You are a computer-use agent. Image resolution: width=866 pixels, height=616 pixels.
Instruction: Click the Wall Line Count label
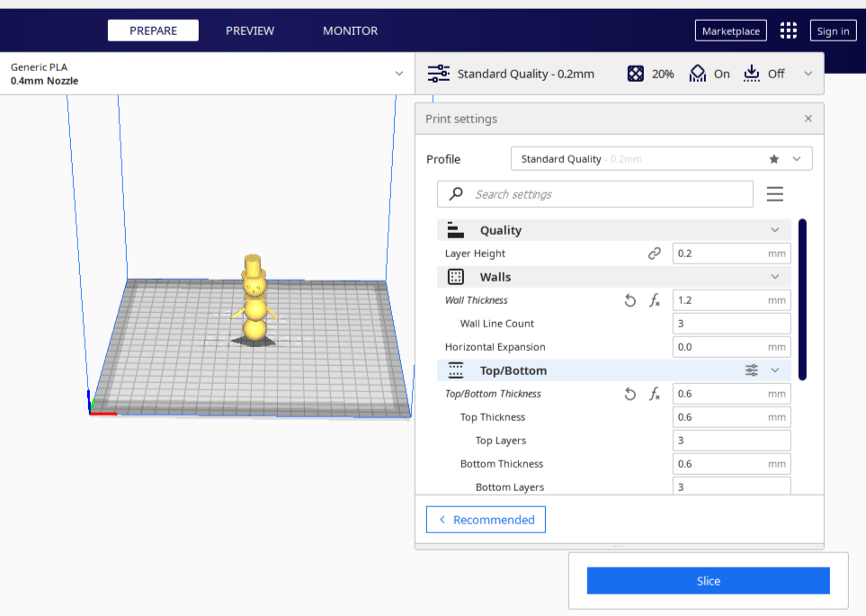click(497, 324)
